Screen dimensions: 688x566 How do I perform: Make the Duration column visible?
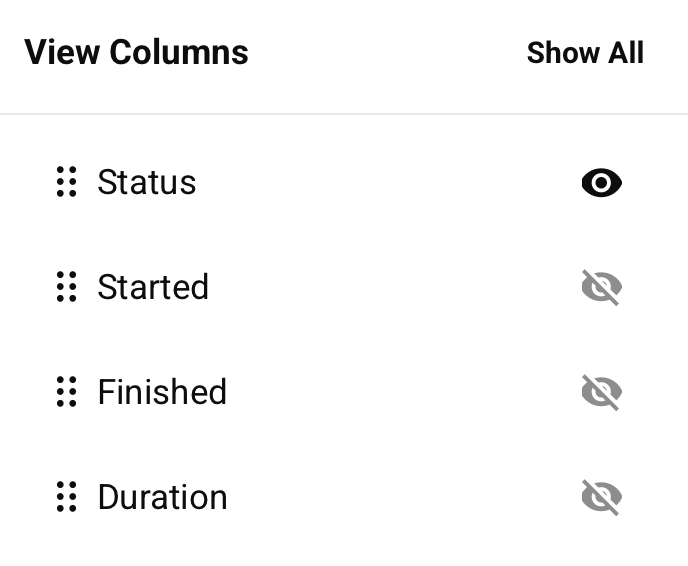tap(601, 497)
